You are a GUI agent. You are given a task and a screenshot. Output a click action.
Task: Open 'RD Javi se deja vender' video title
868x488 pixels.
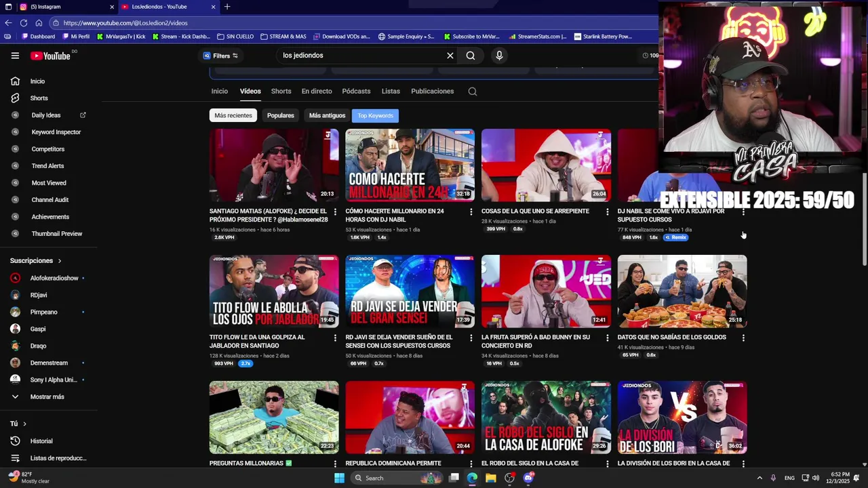coord(399,342)
